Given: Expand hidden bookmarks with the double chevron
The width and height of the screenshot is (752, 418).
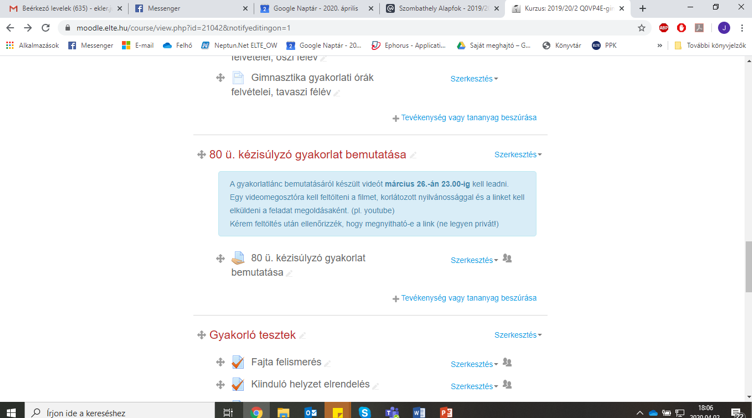Looking at the screenshot, I should 659,46.
